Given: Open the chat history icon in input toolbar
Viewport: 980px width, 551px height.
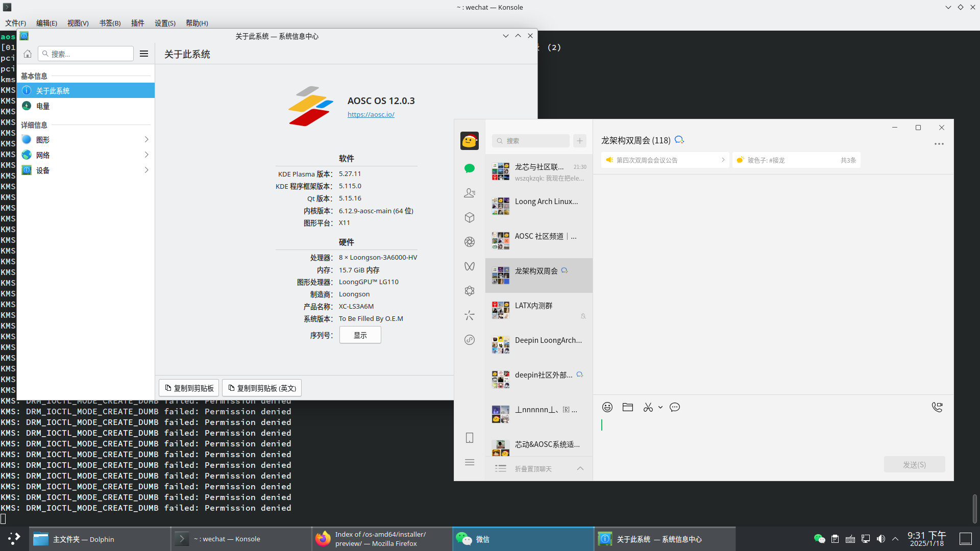Looking at the screenshot, I should [x=675, y=407].
